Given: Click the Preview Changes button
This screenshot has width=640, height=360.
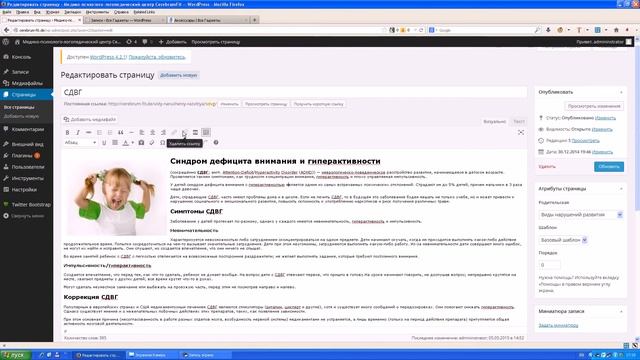Looking at the screenshot, I should click(594, 106).
